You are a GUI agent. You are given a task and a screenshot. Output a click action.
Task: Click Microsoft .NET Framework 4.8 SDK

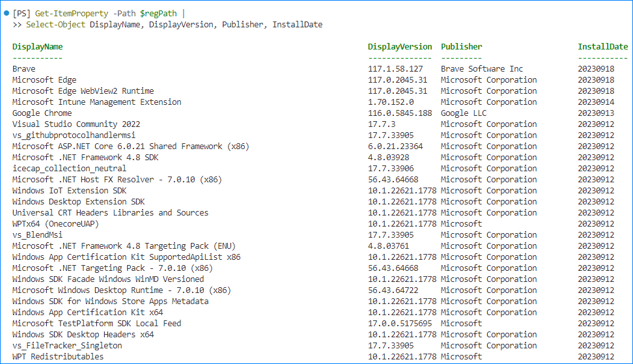coord(85,158)
